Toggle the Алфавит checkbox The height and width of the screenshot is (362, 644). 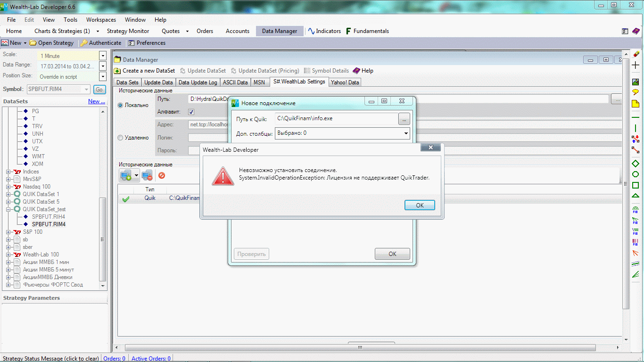click(x=191, y=112)
